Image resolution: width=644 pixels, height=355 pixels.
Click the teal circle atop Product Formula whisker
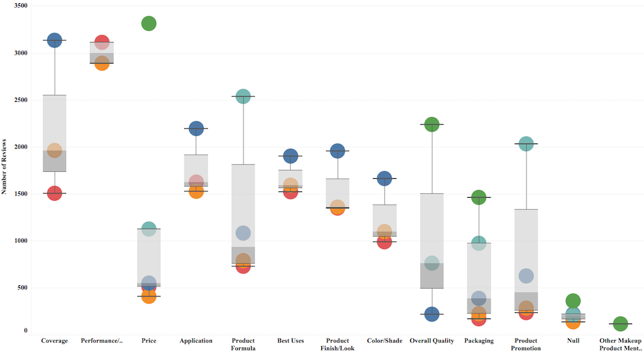pos(243,97)
